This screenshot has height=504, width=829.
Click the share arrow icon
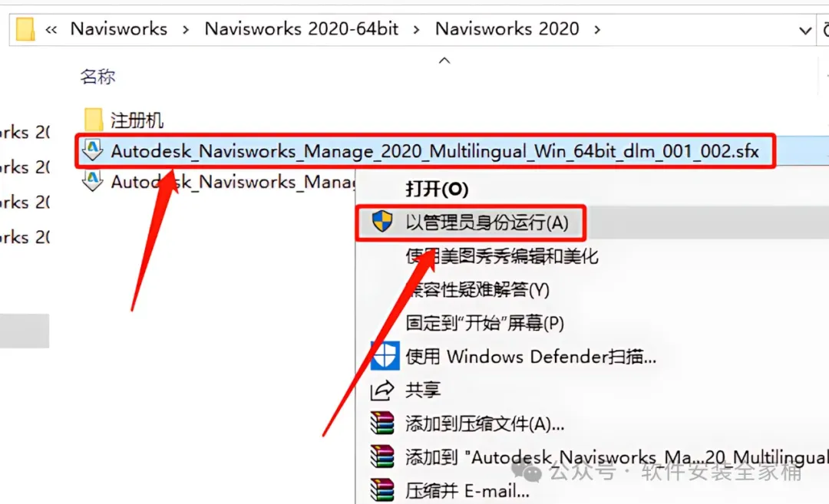[382, 390]
